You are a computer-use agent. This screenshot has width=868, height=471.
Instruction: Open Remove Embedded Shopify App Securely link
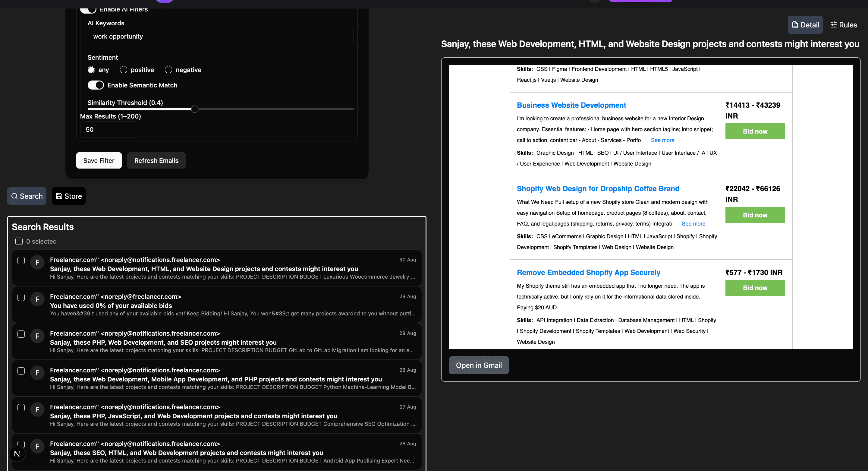tap(588, 272)
